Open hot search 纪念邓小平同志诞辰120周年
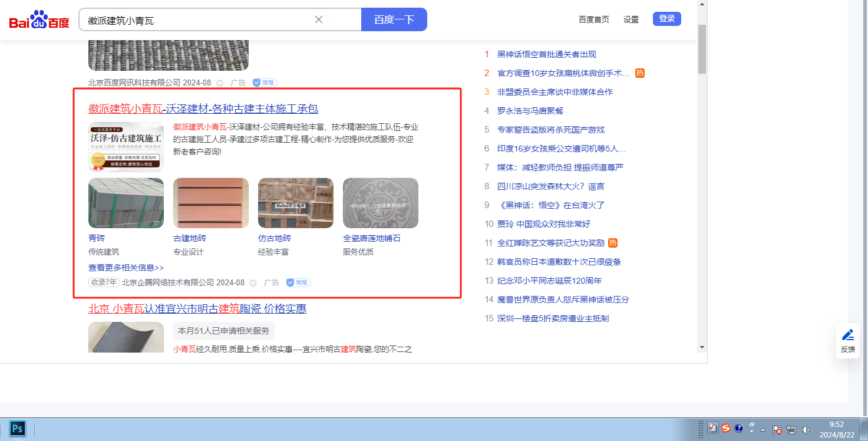Image resolution: width=868 pixels, height=441 pixels. click(550, 281)
